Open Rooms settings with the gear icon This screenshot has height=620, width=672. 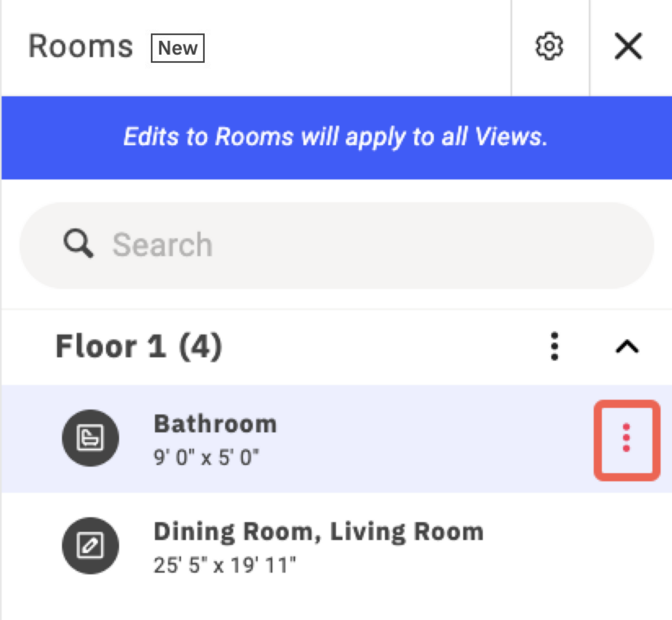click(549, 46)
